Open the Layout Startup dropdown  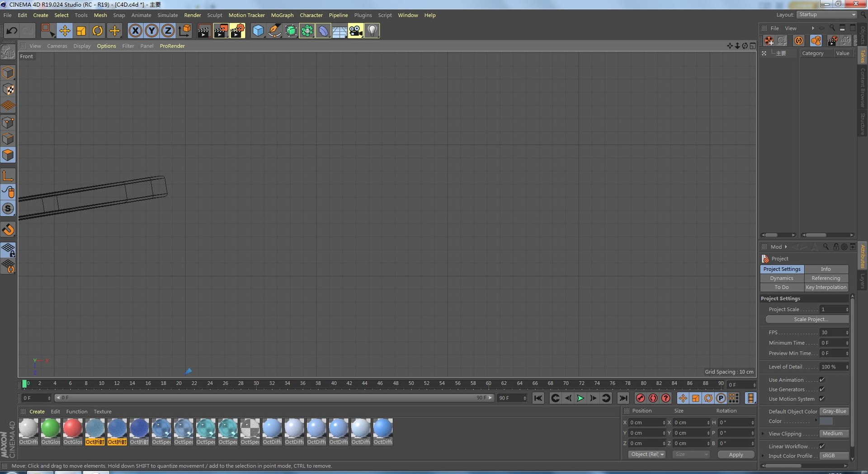tap(826, 14)
